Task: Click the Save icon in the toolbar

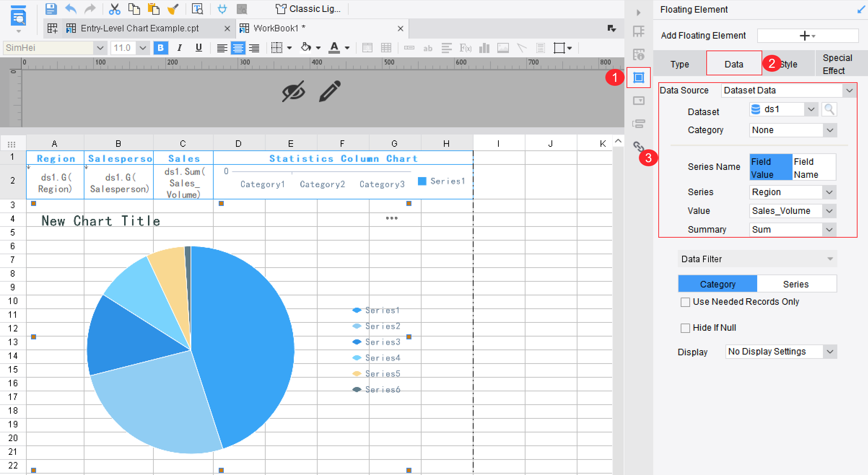Action: point(51,9)
